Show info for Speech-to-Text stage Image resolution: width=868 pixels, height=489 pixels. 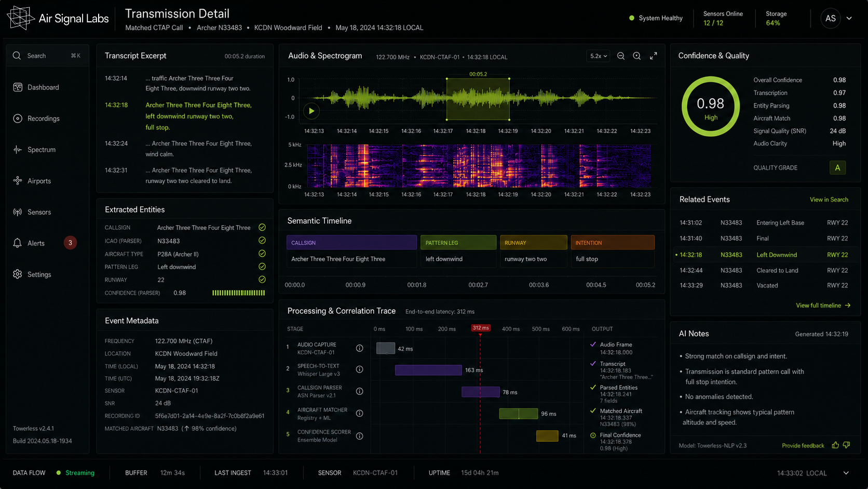(359, 369)
